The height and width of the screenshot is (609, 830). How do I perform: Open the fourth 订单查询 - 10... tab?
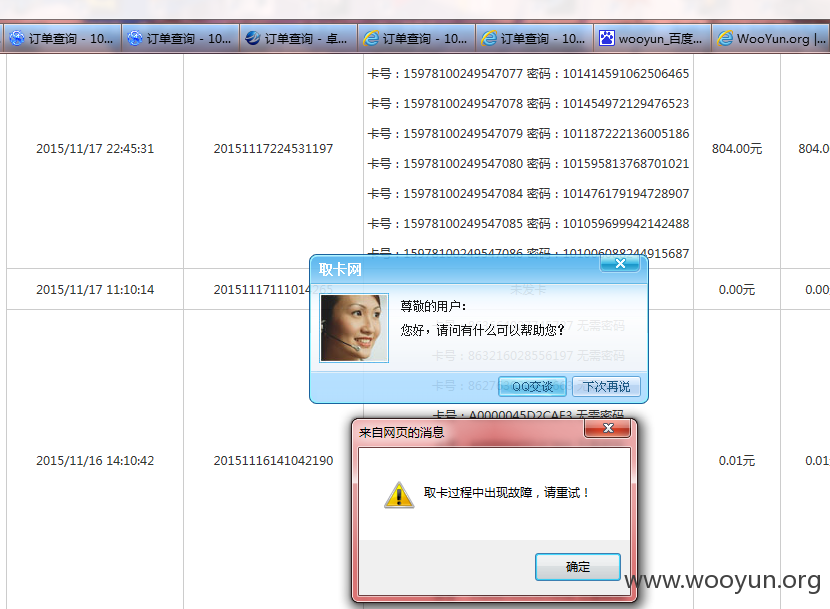416,39
